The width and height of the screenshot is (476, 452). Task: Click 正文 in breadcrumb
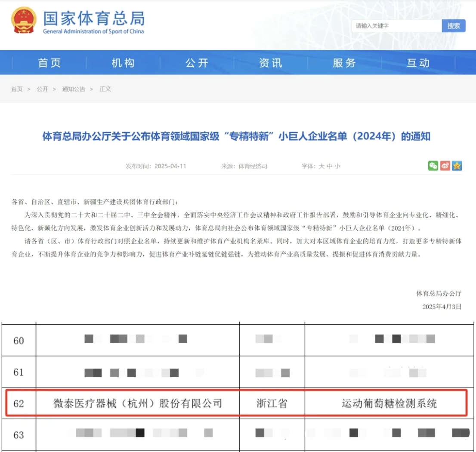(105, 89)
